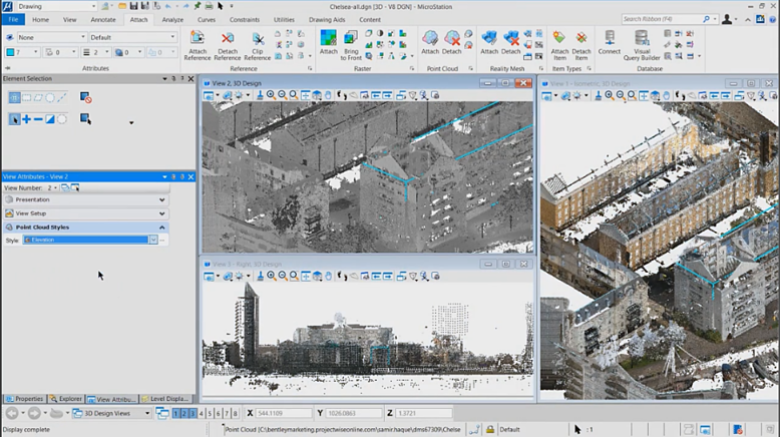Screen dimensions: 781x439
Task: Open the active color 7 swatch picker
Action: point(22,52)
